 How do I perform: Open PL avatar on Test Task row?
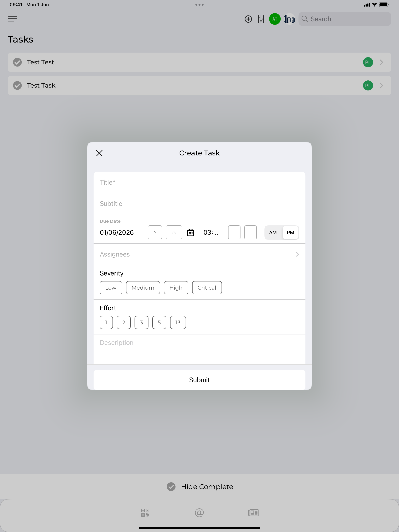(368, 85)
